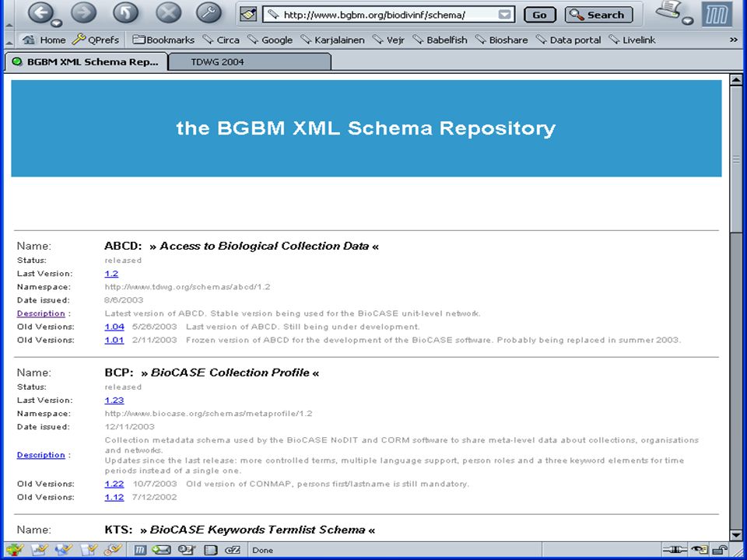Click the BCP date issued 12/11/2003
This screenshot has height=560, width=747.
pyautogui.click(x=130, y=427)
